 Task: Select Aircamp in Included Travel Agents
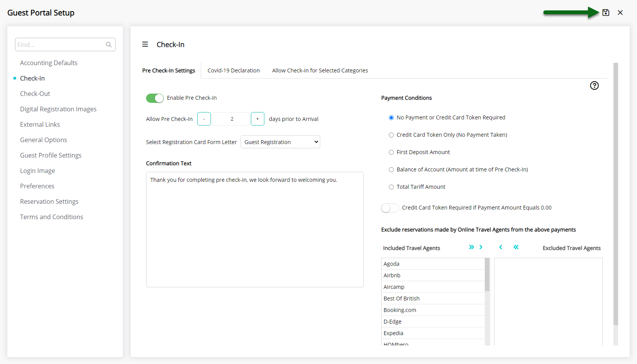click(x=433, y=287)
